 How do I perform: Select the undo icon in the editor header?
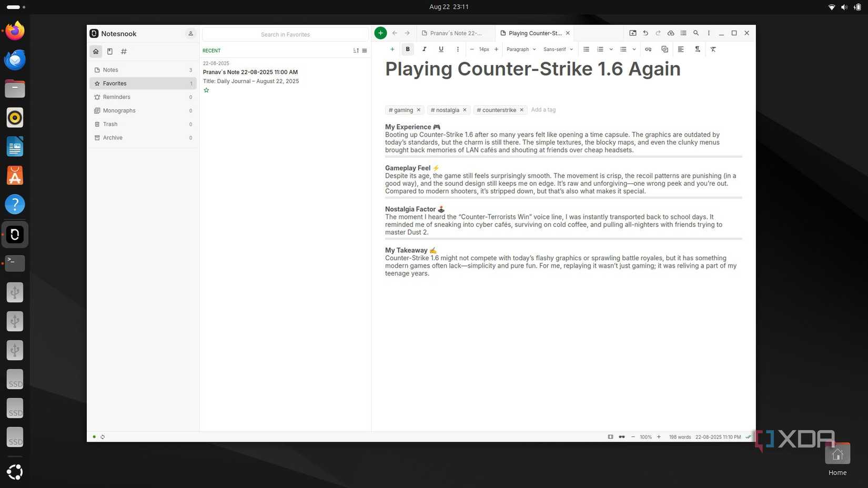[645, 33]
